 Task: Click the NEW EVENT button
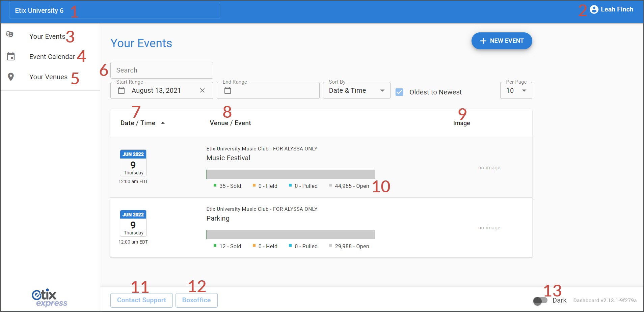point(502,41)
